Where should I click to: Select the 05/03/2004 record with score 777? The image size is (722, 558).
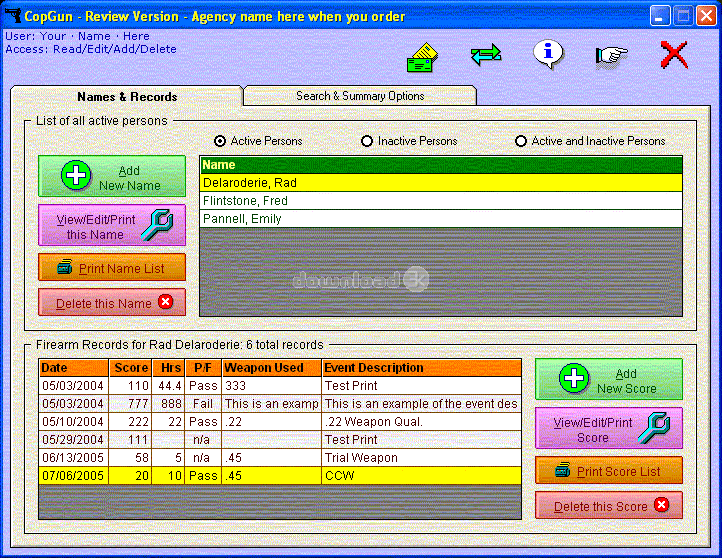click(280, 404)
